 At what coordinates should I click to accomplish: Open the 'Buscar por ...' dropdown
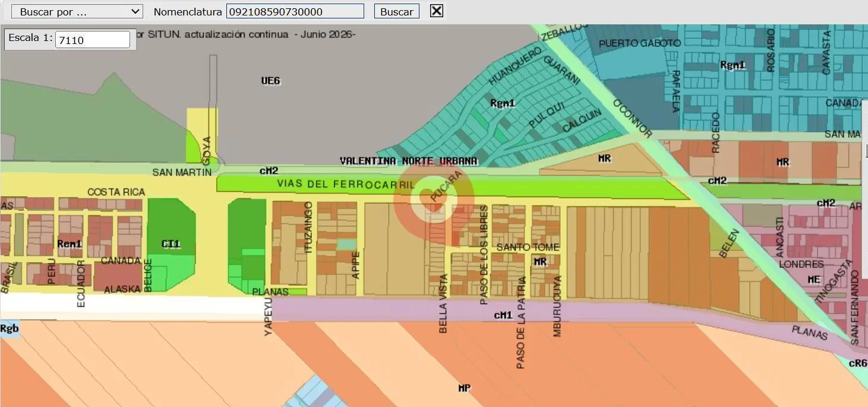click(77, 11)
